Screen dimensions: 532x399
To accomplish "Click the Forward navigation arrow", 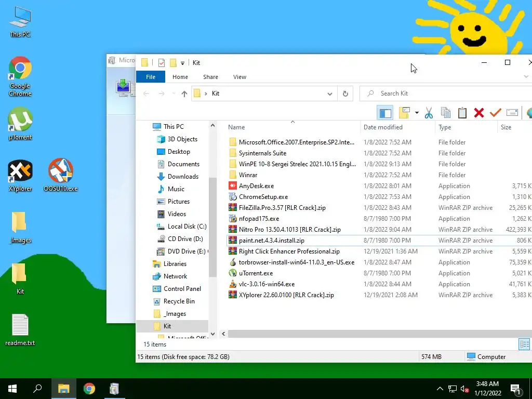I will (162, 94).
